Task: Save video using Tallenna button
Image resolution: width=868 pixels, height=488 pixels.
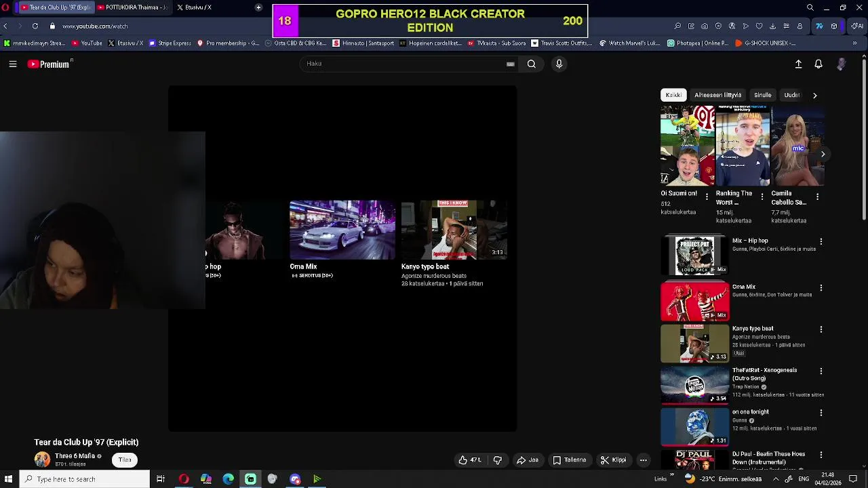Action: click(x=570, y=460)
